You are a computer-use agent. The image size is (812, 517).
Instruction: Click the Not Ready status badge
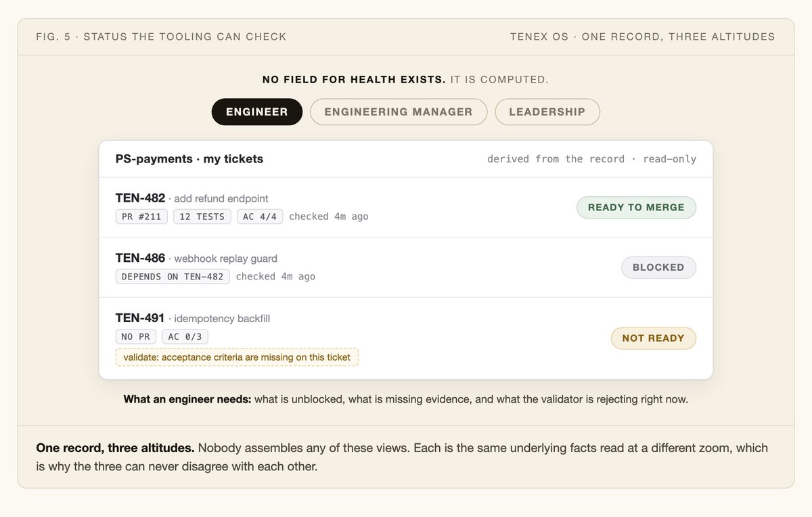(653, 338)
